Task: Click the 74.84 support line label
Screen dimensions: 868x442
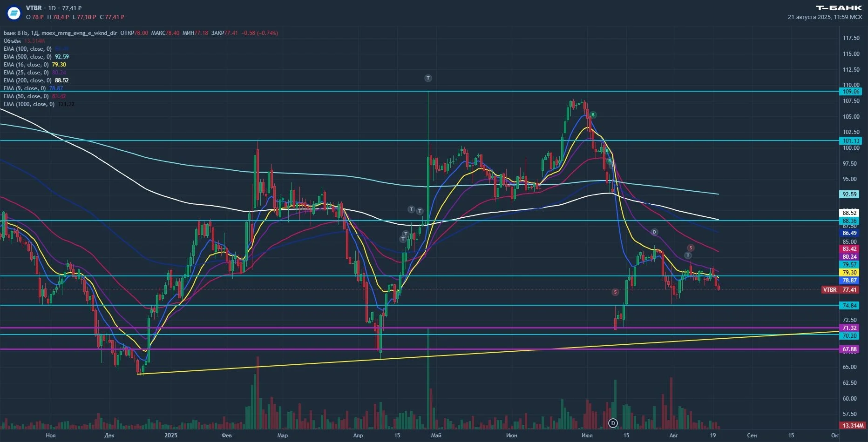Action: (x=849, y=306)
